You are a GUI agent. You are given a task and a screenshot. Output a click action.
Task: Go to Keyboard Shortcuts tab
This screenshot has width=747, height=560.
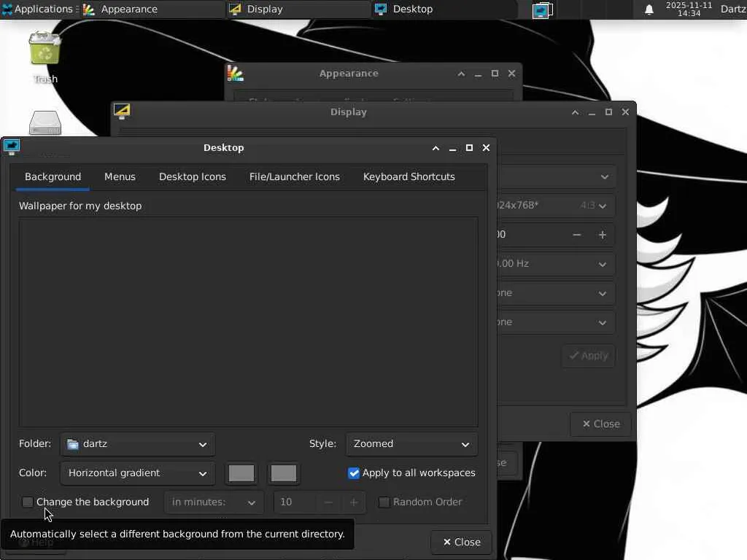point(409,176)
